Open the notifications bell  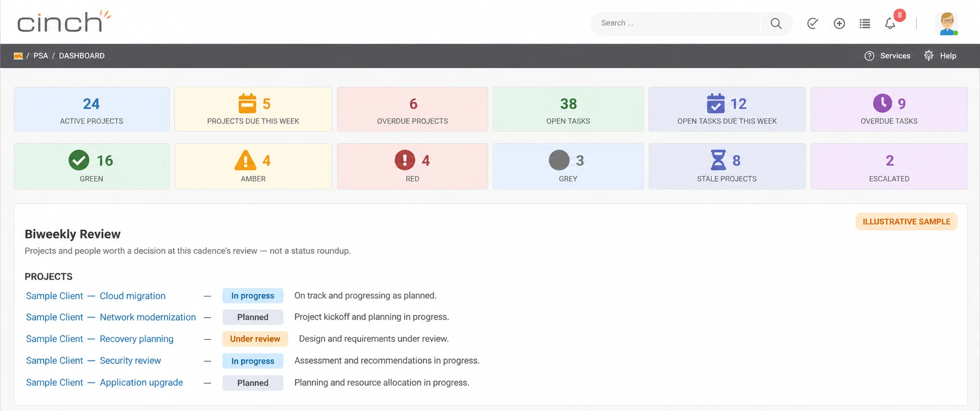[x=890, y=23]
